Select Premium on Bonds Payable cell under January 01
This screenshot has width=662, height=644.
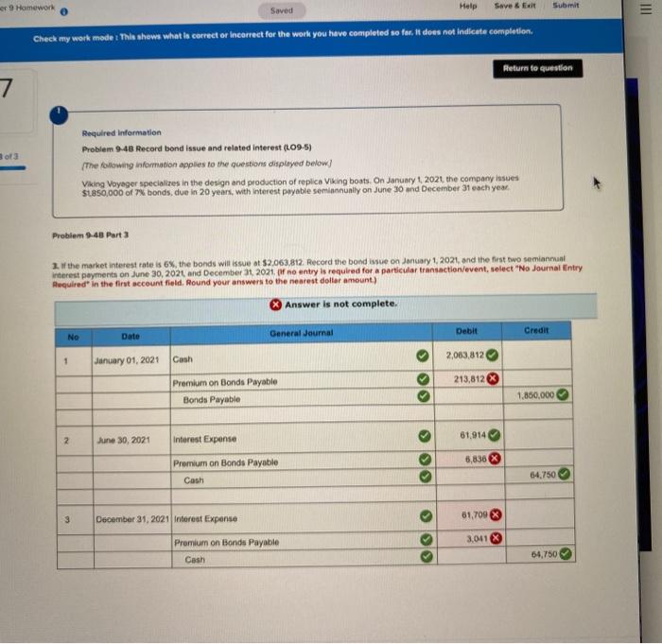pyautogui.click(x=302, y=382)
